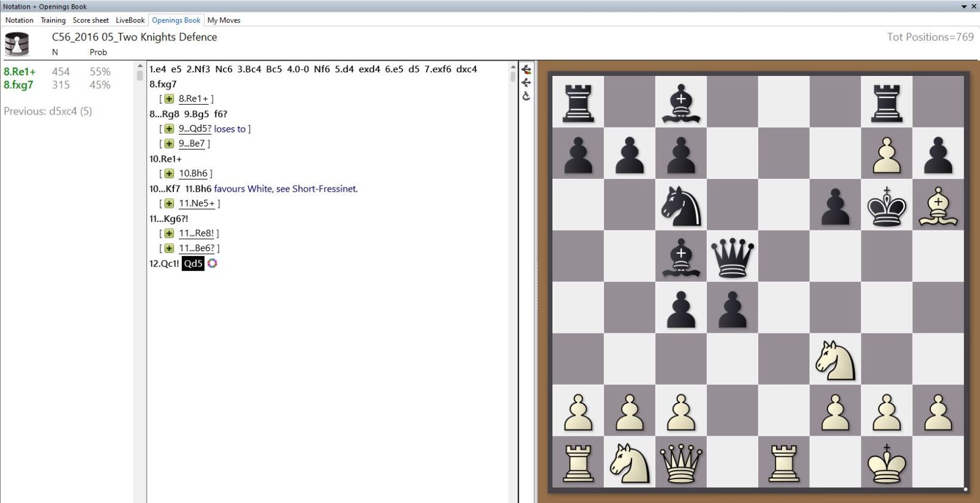Go back via Previous: d5xc4
Image resolution: width=980 pixels, height=503 pixels.
click(x=48, y=112)
